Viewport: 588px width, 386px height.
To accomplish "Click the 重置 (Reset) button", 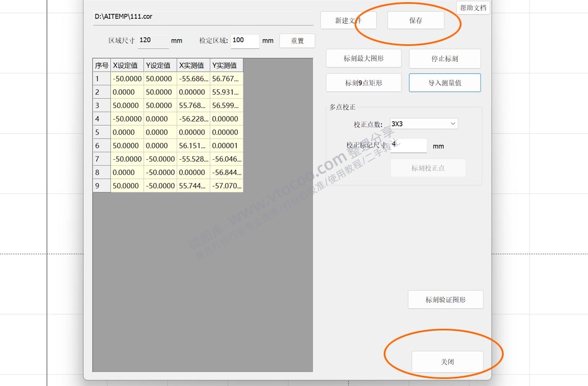I will 297,40.
